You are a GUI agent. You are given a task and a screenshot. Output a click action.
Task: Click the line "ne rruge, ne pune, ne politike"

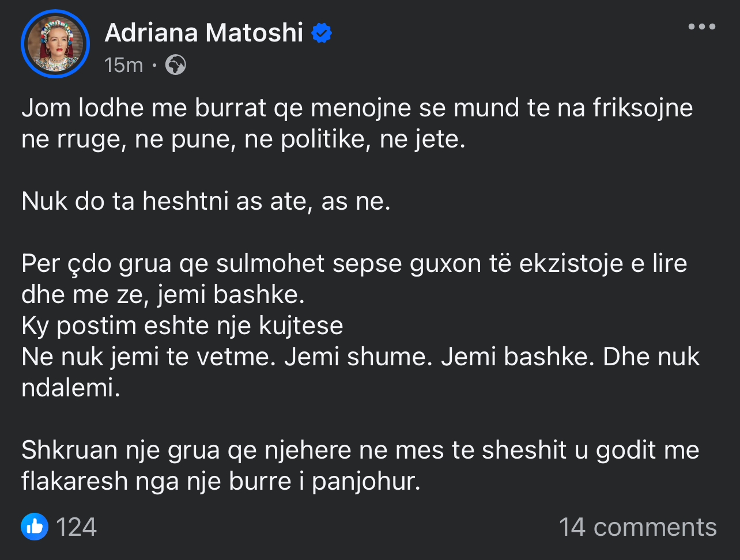(243, 140)
